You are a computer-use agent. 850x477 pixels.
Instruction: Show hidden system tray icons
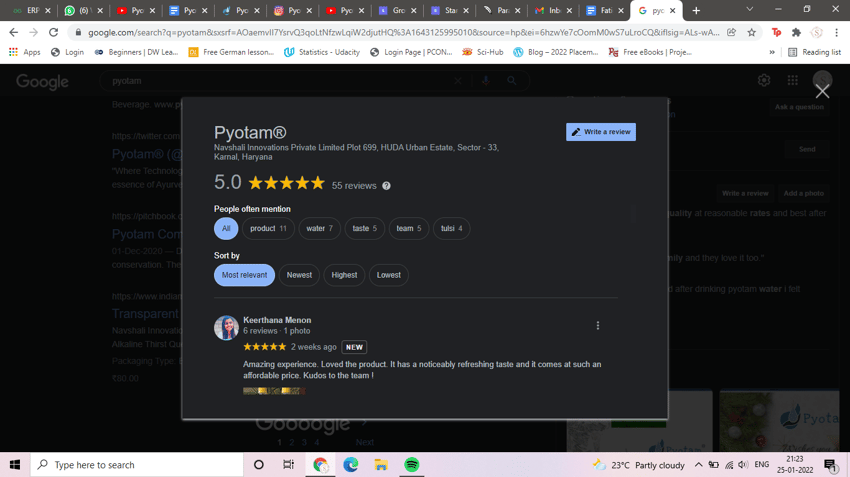click(698, 465)
